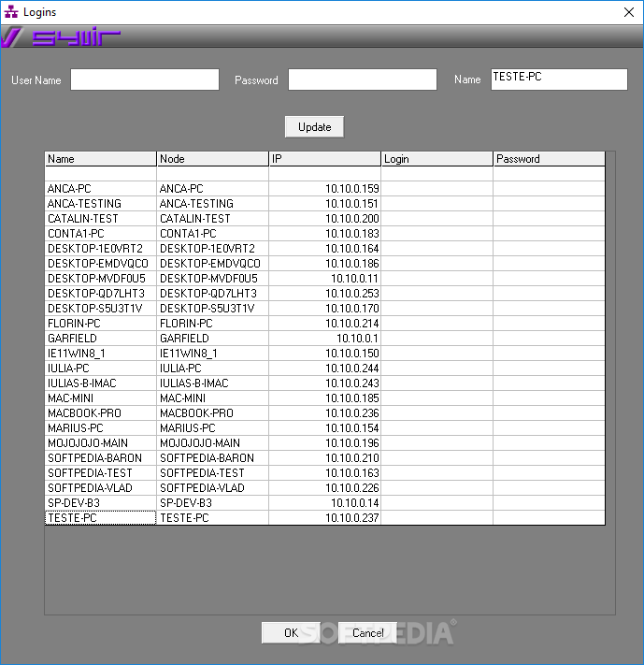Select CATALIN-TEST in Name column
The width and height of the screenshot is (644, 665).
(101, 219)
